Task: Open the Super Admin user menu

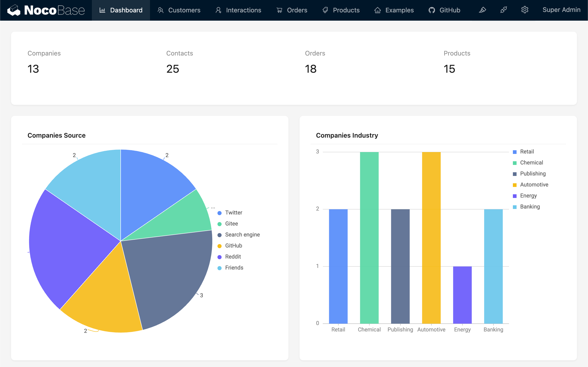Action: pyautogui.click(x=561, y=10)
